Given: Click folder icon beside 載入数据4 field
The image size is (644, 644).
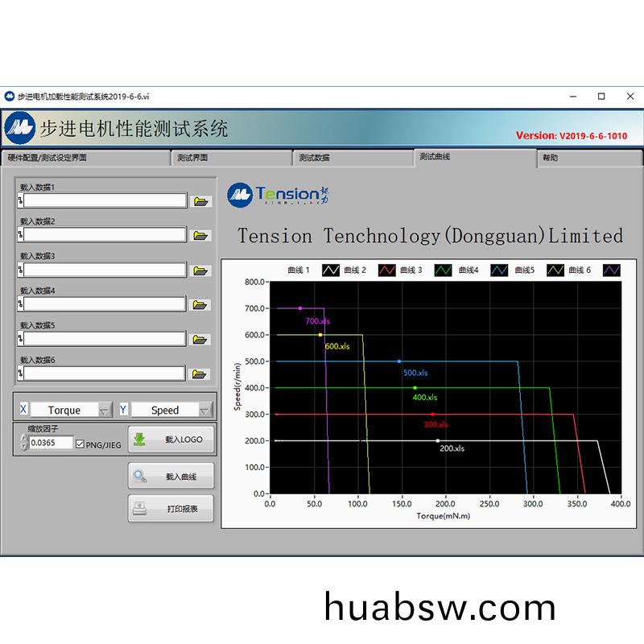Looking at the screenshot, I should click(x=201, y=305).
